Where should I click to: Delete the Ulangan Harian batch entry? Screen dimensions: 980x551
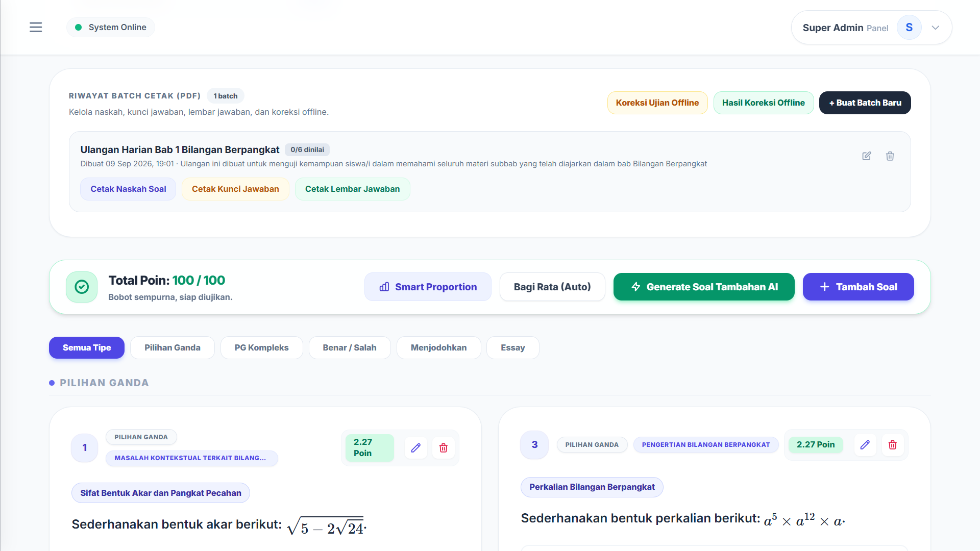[890, 156]
